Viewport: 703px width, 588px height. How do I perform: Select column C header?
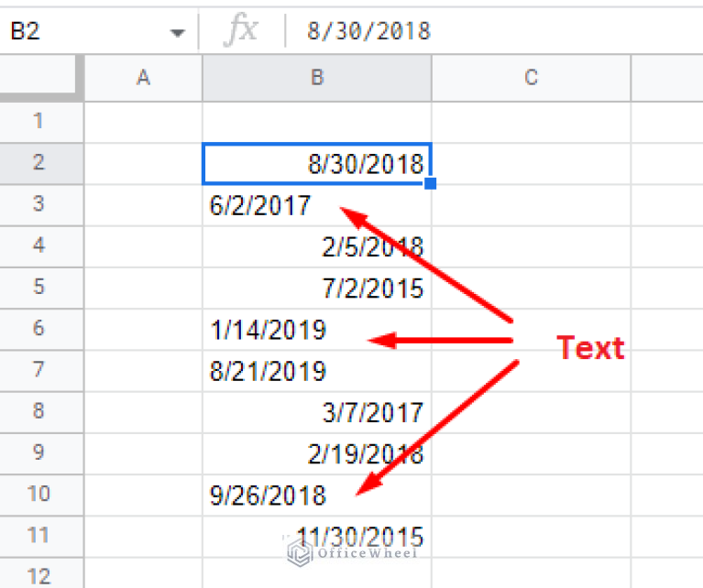pos(531,78)
